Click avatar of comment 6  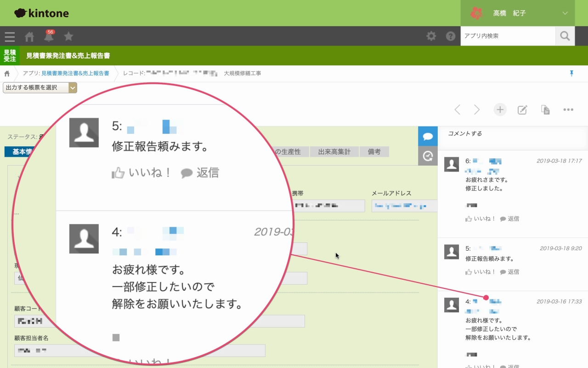(452, 164)
